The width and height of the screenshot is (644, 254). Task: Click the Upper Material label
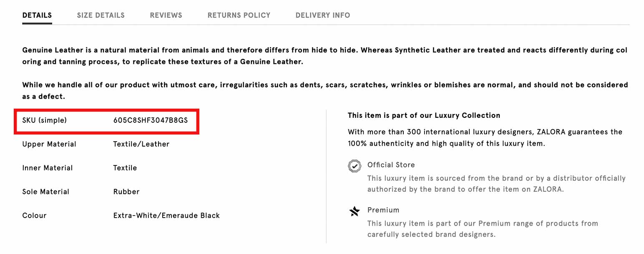(x=49, y=144)
